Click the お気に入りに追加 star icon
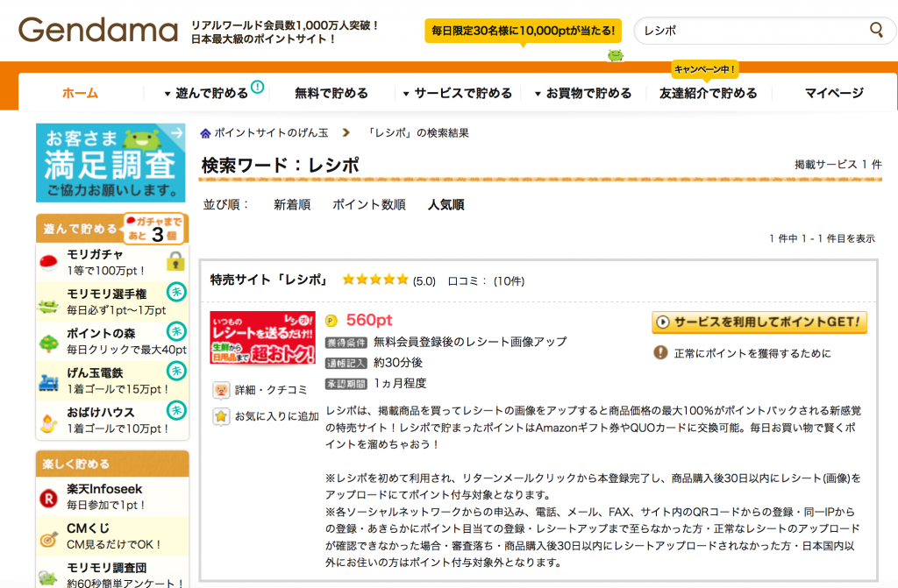The height and width of the screenshot is (588, 898). tap(222, 416)
